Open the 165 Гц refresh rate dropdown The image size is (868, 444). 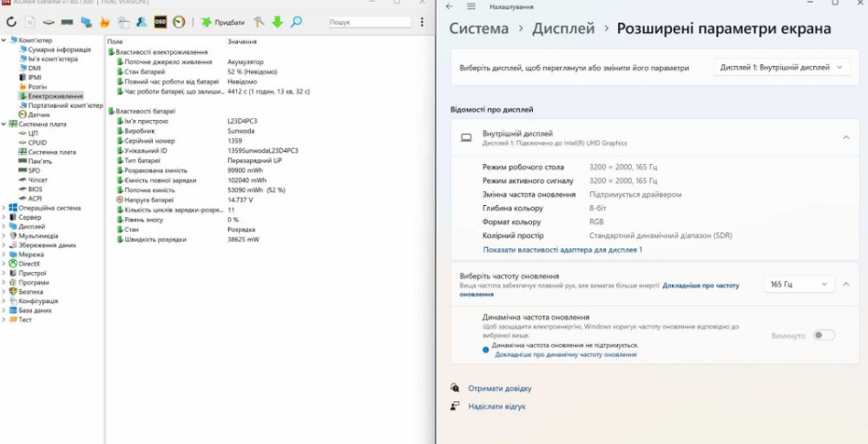799,284
